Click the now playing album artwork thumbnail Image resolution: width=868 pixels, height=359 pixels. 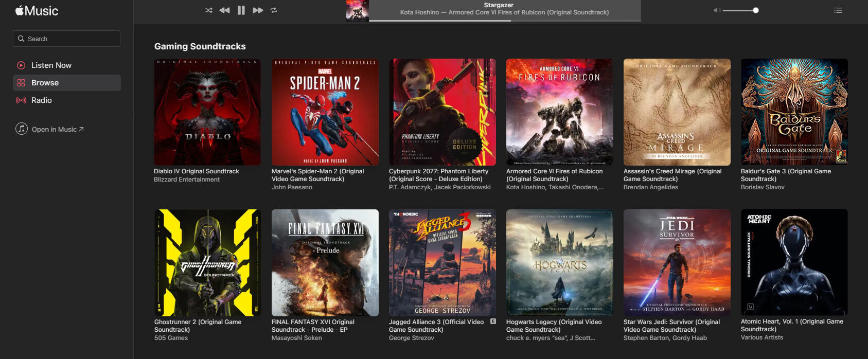click(357, 11)
